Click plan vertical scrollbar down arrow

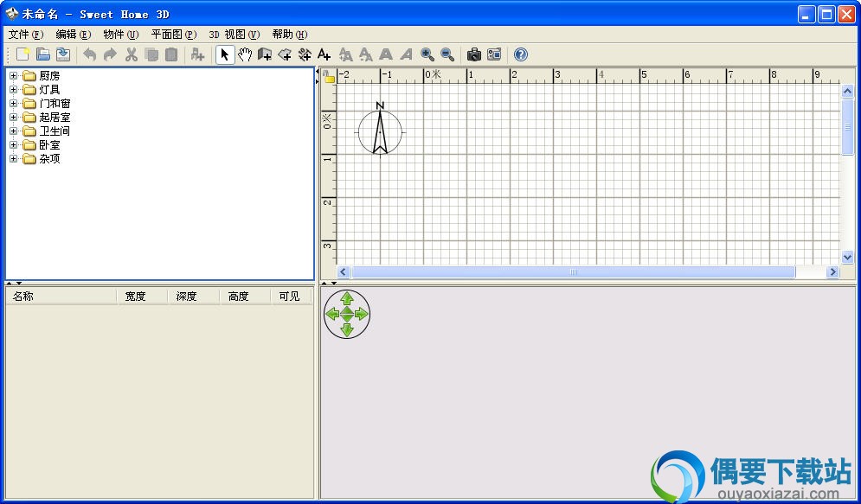[847, 257]
